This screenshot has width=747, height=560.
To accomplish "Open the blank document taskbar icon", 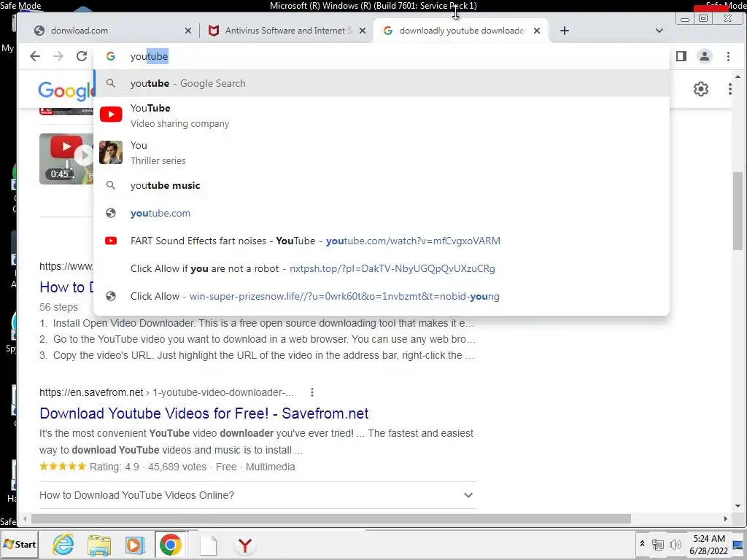I will pos(208,545).
